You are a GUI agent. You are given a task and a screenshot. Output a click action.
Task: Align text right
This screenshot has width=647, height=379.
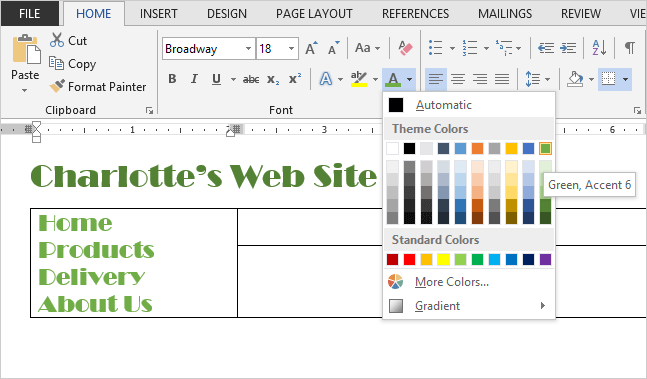[480, 78]
